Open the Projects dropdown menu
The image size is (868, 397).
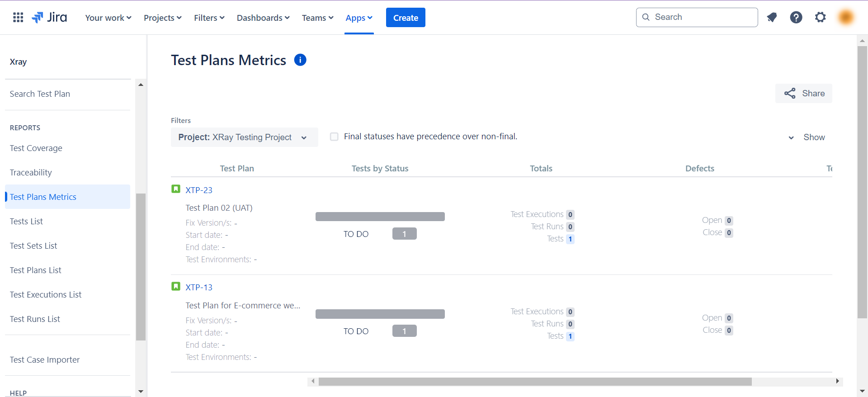[162, 18]
